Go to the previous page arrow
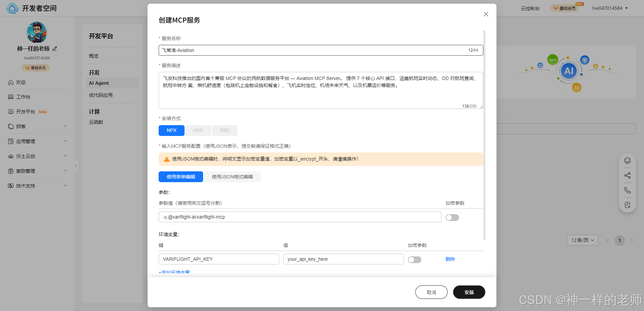 coord(608,240)
